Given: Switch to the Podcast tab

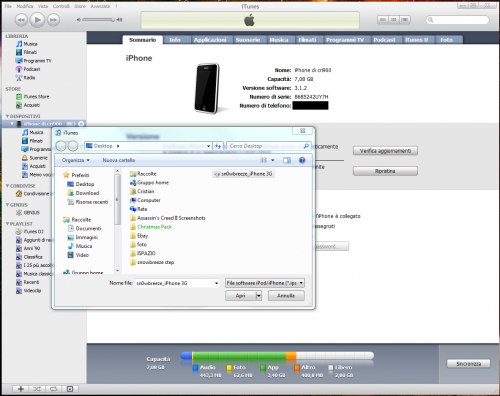Looking at the screenshot, I should tap(384, 40).
